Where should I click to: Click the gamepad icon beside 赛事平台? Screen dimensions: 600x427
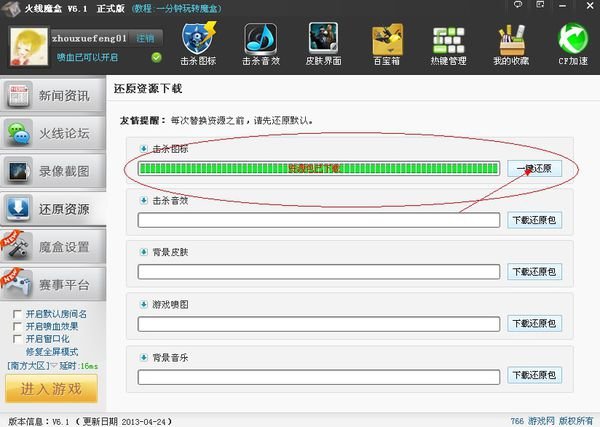(x=18, y=285)
